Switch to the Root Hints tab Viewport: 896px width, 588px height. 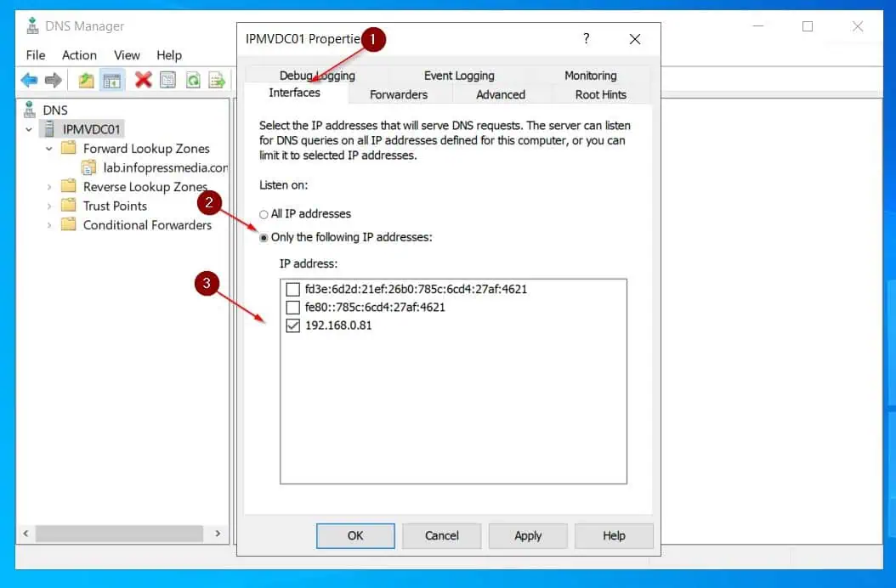pyautogui.click(x=600, y=94)
